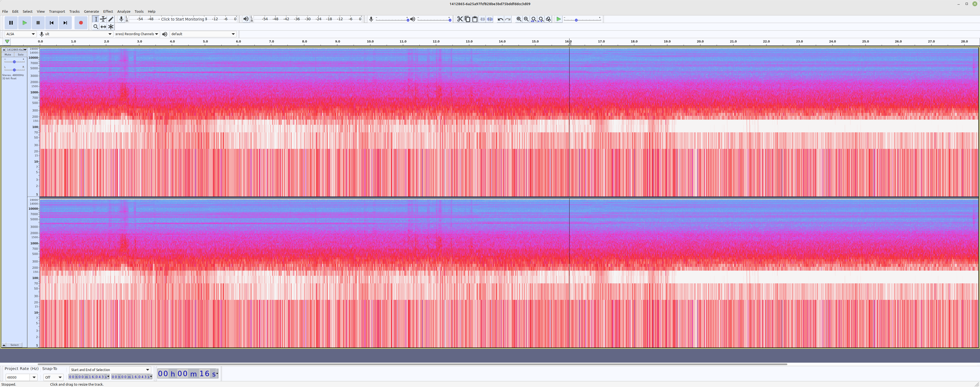Open the Analyze menu
980x387 pixels.
[124, 11]
